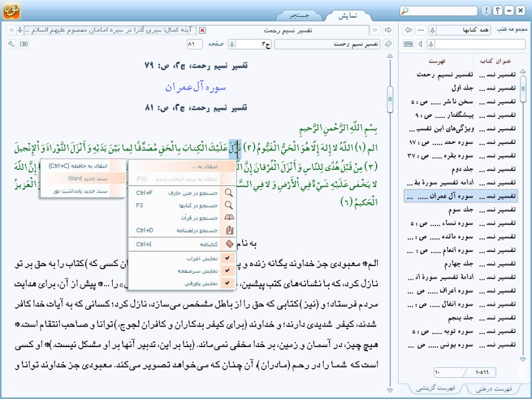Click the عنوان کتاب column header
The width and height of the screenshot is (532, 399).
click(495, 61)
